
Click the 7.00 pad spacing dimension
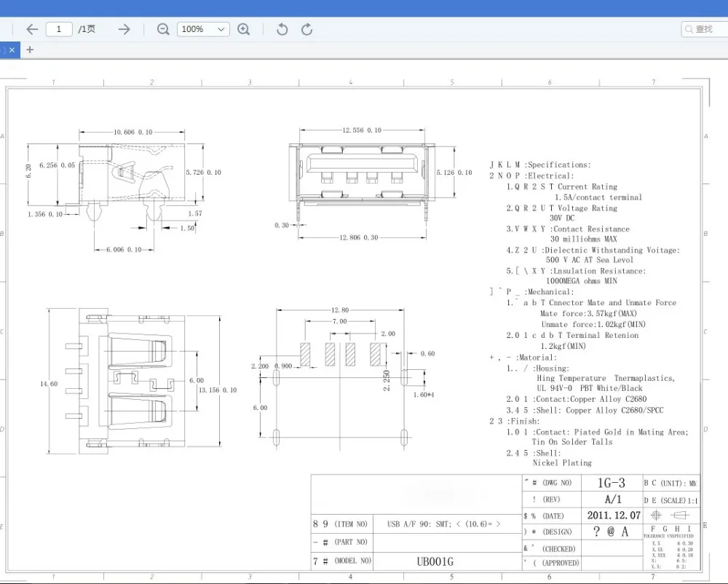pyautogui.click(x=339, y=321)
